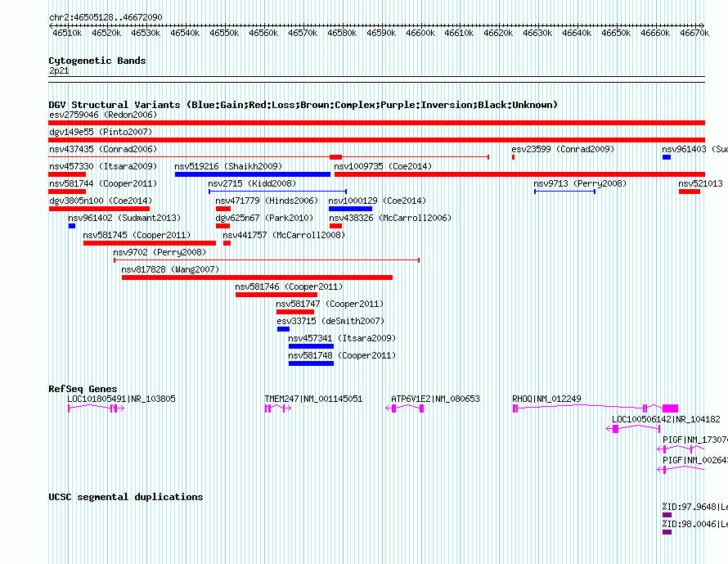
Task: Click the nsv441757 (McCarroll2008) small red bar
Action: click(x=227, y=243)
